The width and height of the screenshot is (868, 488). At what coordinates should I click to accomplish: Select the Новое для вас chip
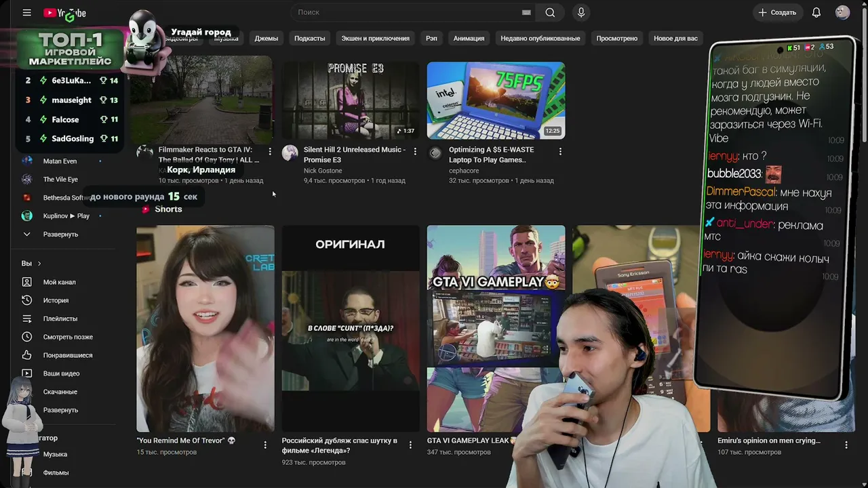(x=675, y=39)
